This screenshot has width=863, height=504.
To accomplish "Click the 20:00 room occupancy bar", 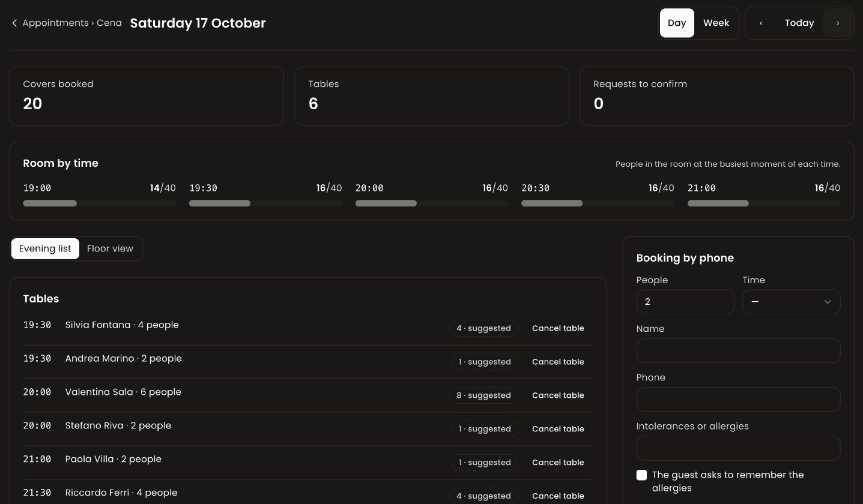I will click(x=432, y=203).
